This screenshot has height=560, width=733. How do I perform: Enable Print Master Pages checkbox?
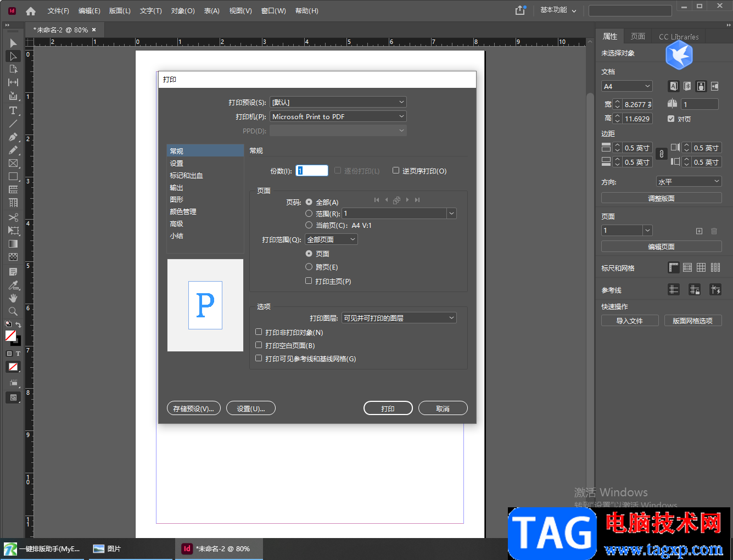309,281
